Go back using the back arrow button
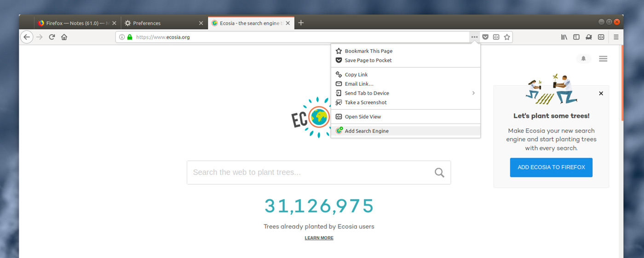Image resolution: width=644 pixels, height=258 pixels. click(x=27, y=37)
